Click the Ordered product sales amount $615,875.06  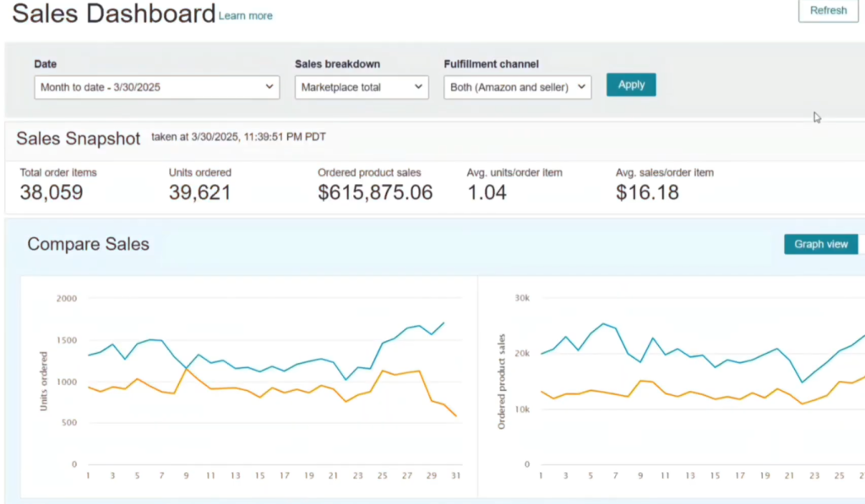[375, 192]
